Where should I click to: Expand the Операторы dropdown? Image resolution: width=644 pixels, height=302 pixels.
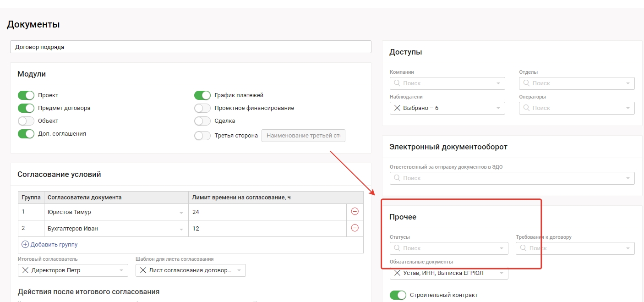pos(628,108)
